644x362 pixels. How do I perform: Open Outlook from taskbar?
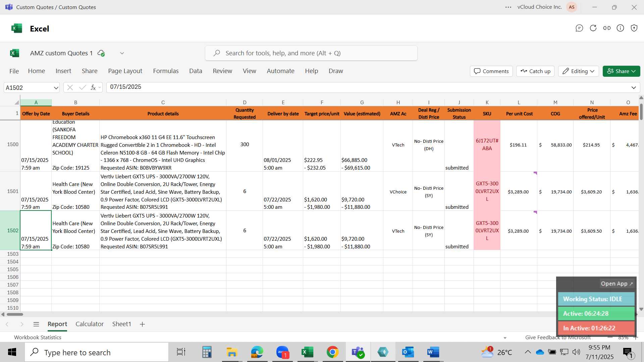408,352
